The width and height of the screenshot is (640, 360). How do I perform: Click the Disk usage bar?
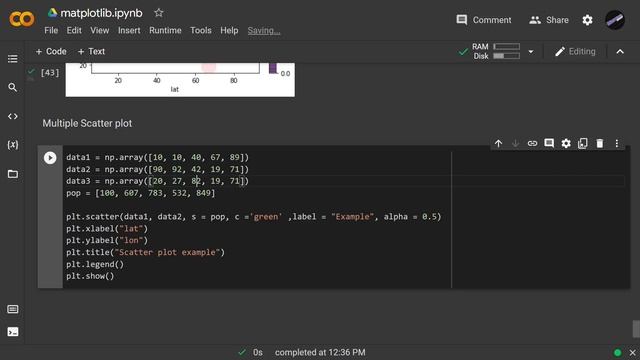tap(507, 56)
